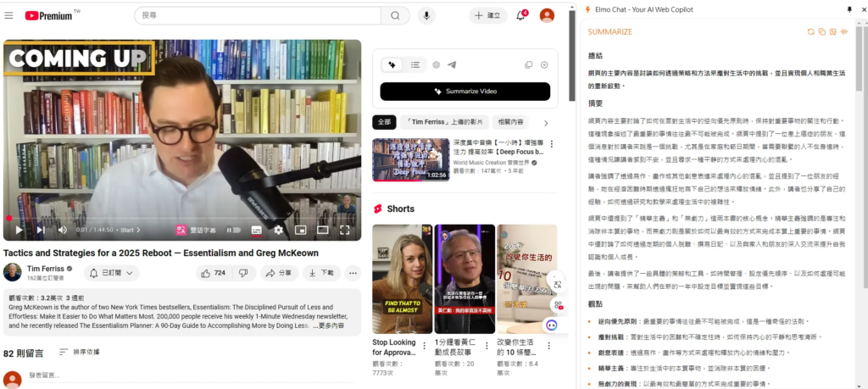This screenshot has height=389, width=868.
Task: Regenerate the Elmo summary
Action: click(x=811, y=32)
